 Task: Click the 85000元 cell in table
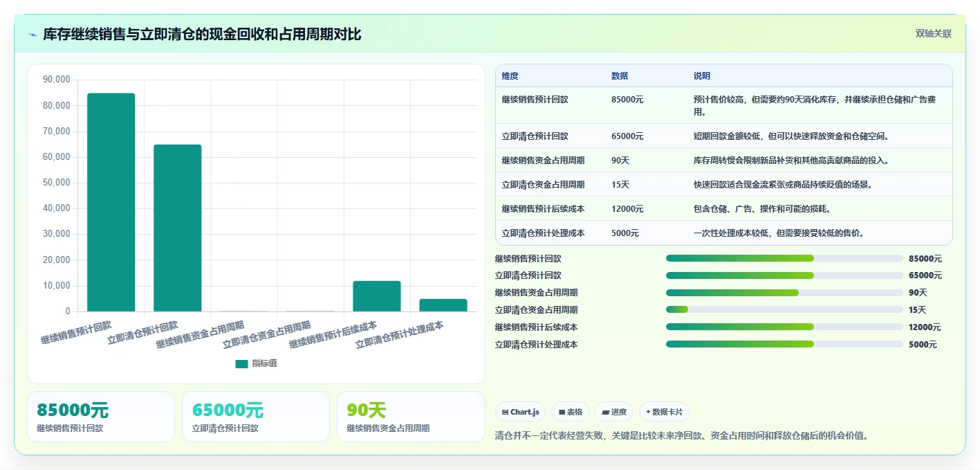click(627, 100)
